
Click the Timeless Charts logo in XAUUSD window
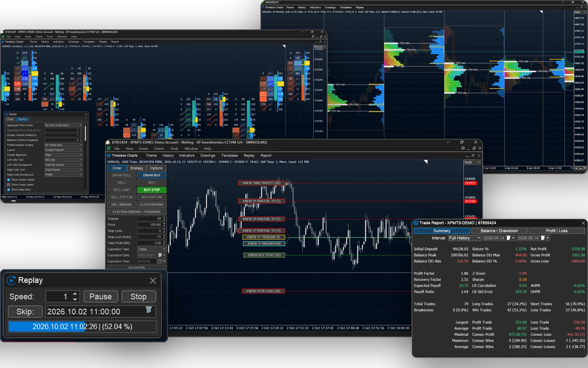coord(263,7)
